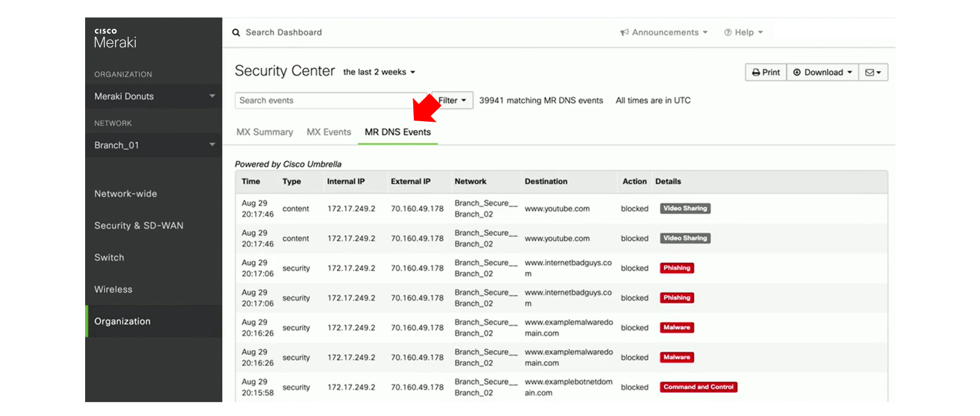Sort by the Action column header
This screenshot has width=980, height=416.
click(x=634, y=182)
